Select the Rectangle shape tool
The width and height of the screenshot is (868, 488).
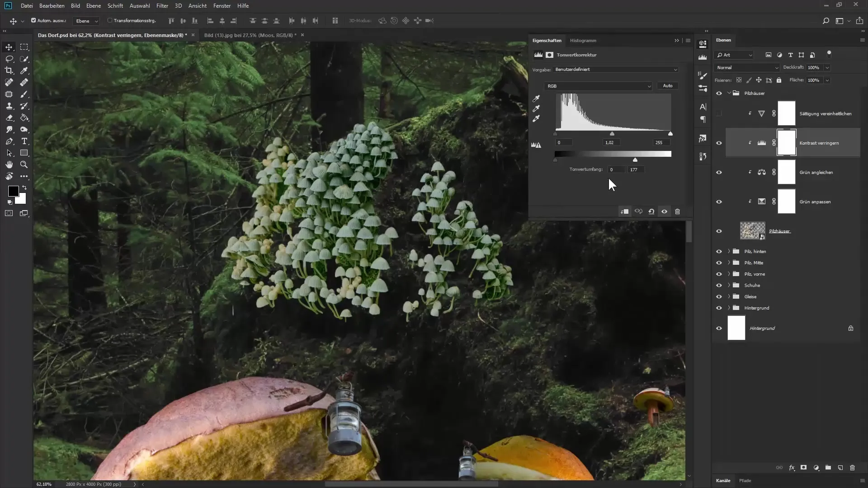(x=24, y=153)
